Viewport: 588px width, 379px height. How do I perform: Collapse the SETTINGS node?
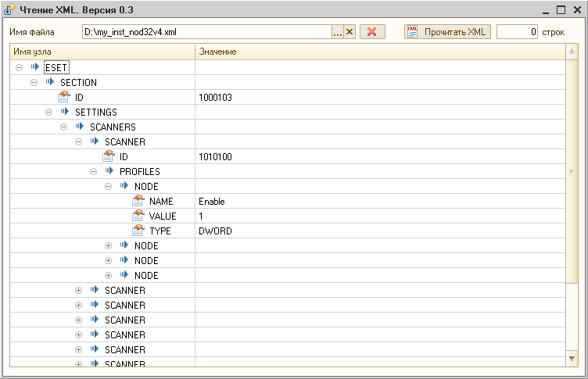click(x=48, y=112)
